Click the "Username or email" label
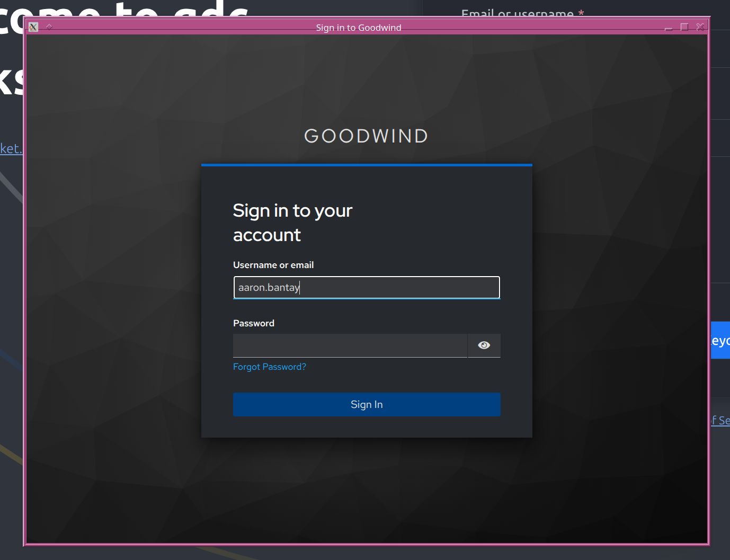This screenshot has height=560, width=730. click(x=273, y=265)
